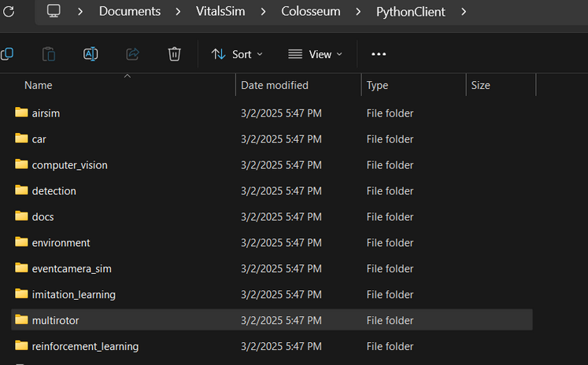Click the multirotor folder icon

coord(21,319)
